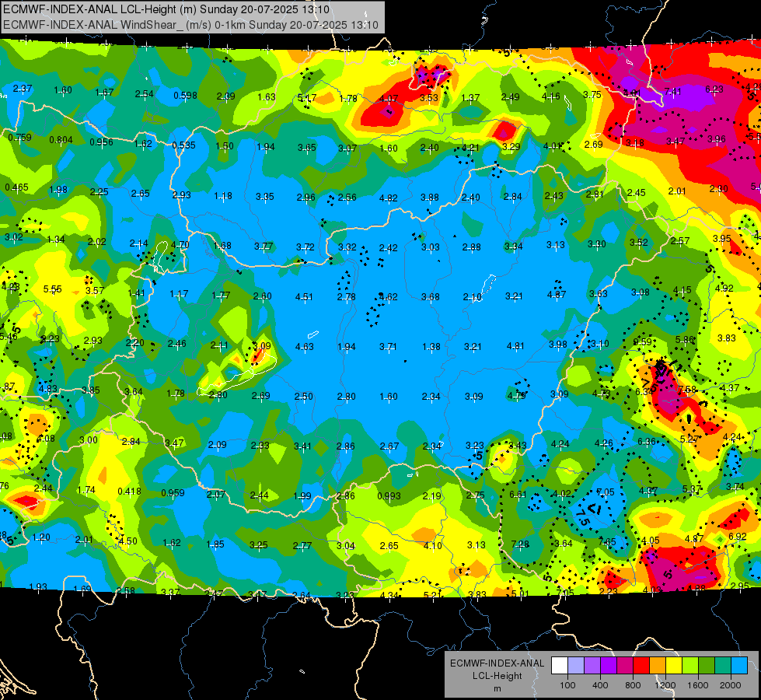This screenshot has width=761, height=700.
Task: Click the wind shear value 6.92
Action: click(x=738, y=537)
